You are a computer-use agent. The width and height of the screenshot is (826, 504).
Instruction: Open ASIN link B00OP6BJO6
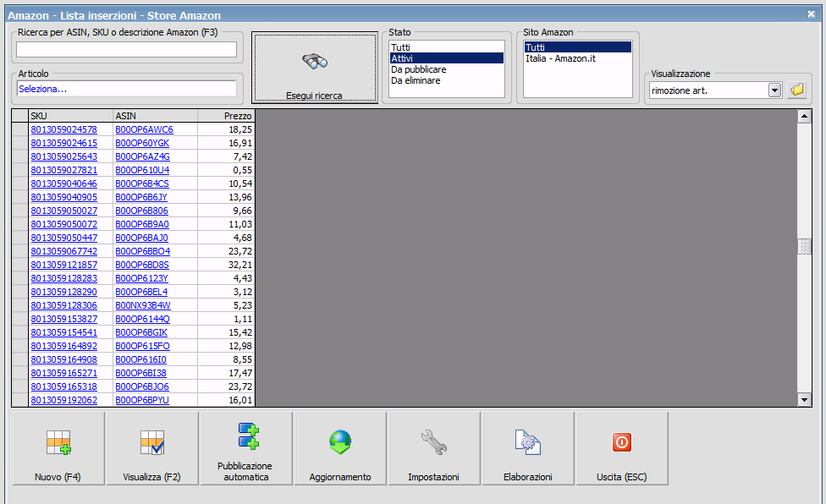pyautogui.click(x=142, y=386)
